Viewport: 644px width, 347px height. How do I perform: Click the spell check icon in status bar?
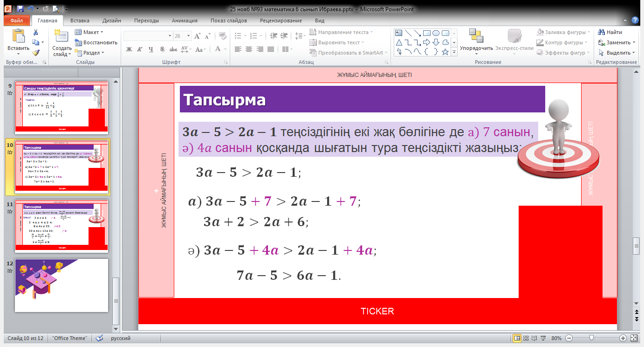tap(99, 338)
